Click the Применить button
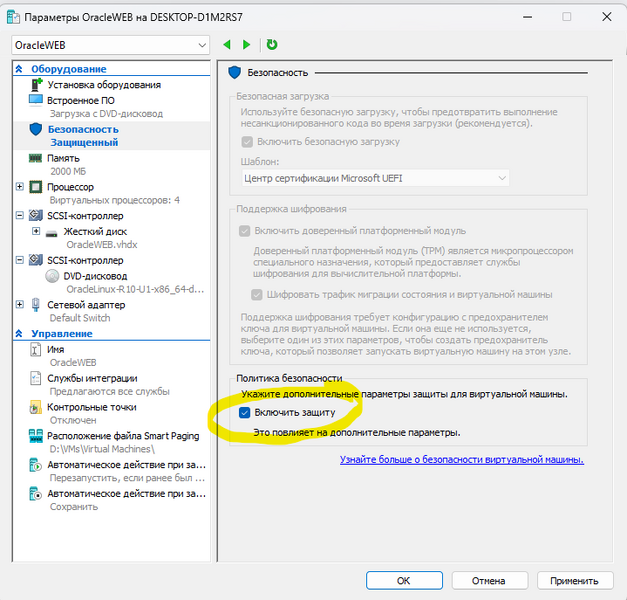Viewport: 627px width, 600px height. click(574, 580)
